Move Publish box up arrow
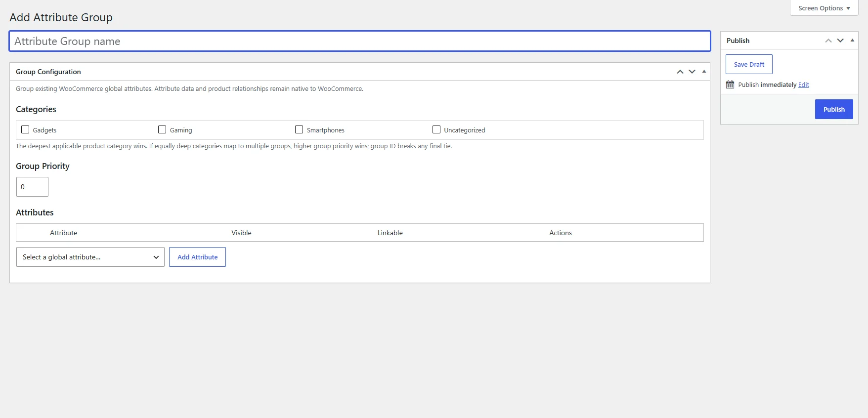Screen dimensions: 868x418 click(828, 41)
